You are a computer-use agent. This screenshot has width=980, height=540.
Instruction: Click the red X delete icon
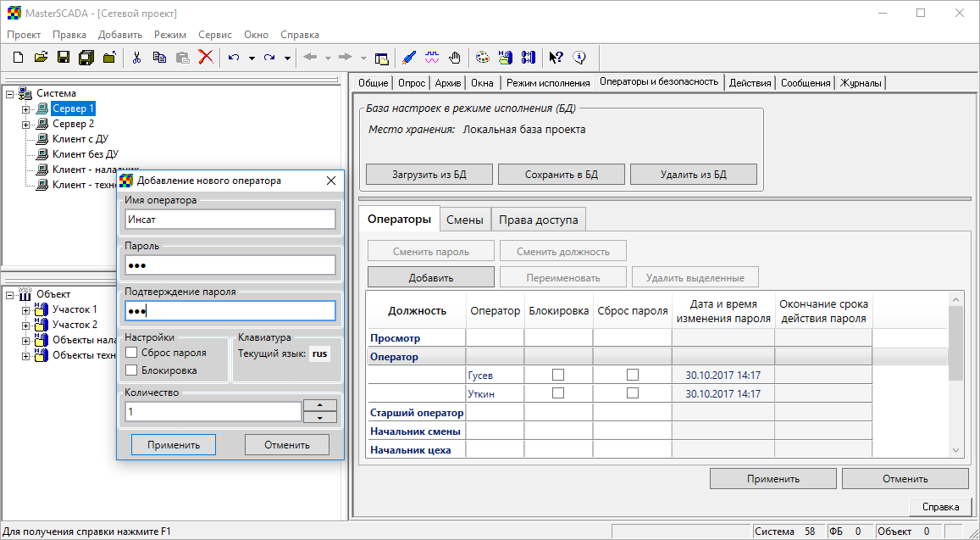[206, 58]
